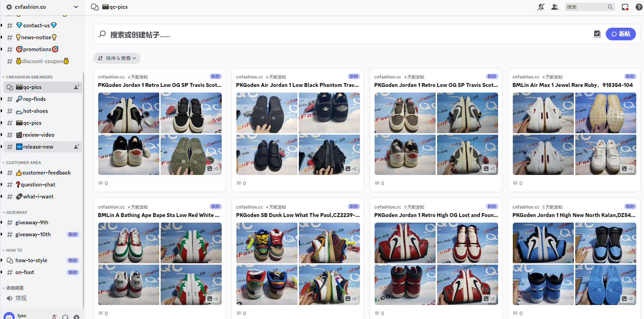Viewport: 644px width, 319px height.
Task: Open the customer-feedback channel
Action: 43,172
